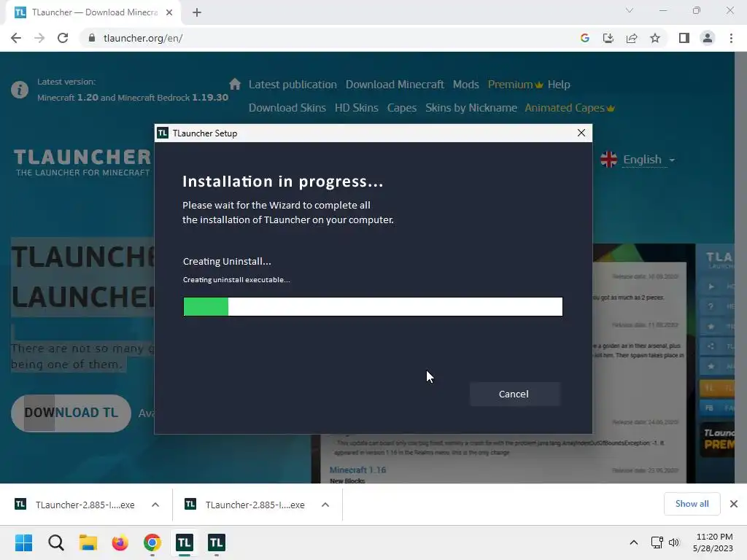Go back to previous page in Chrome
The height and width of the screenshot is (560, 747).
(x=16, y=38)
